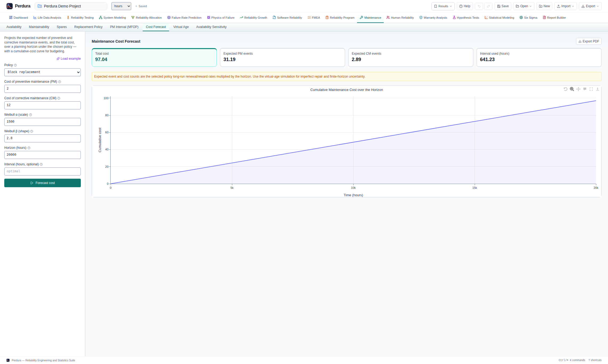This screenshot has width=608, height=364.
Task: Select the chart box-zoom tool
Action: [572, 89]
